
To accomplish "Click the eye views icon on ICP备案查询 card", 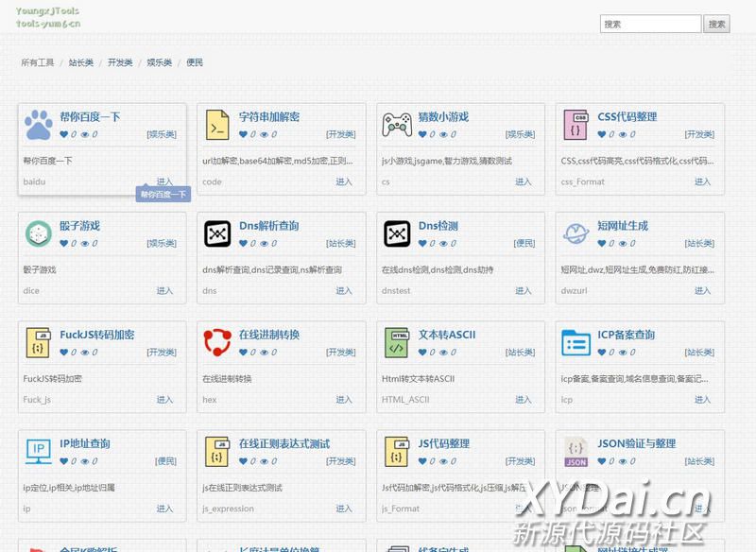I will (623, 353).
